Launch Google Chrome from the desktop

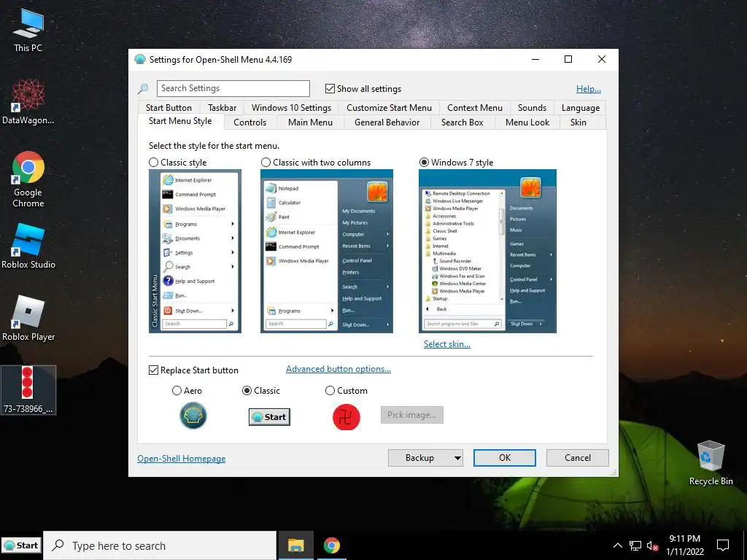point(28,179)
